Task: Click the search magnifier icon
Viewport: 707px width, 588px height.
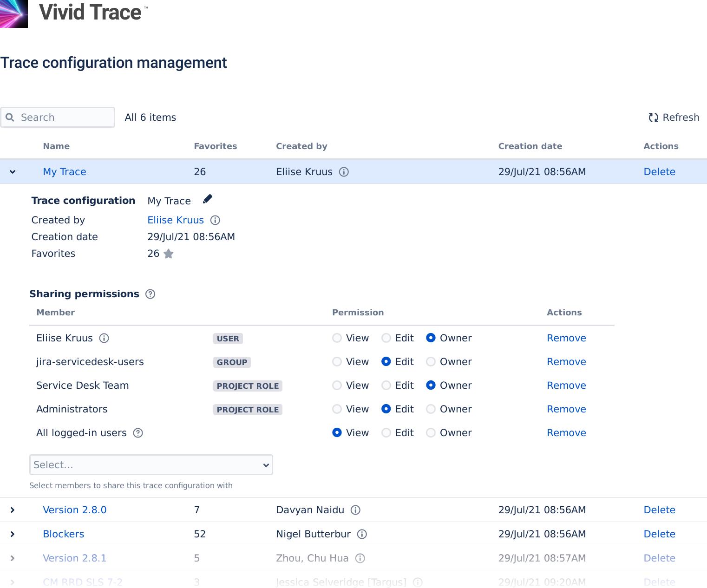Action: point(10,118)
